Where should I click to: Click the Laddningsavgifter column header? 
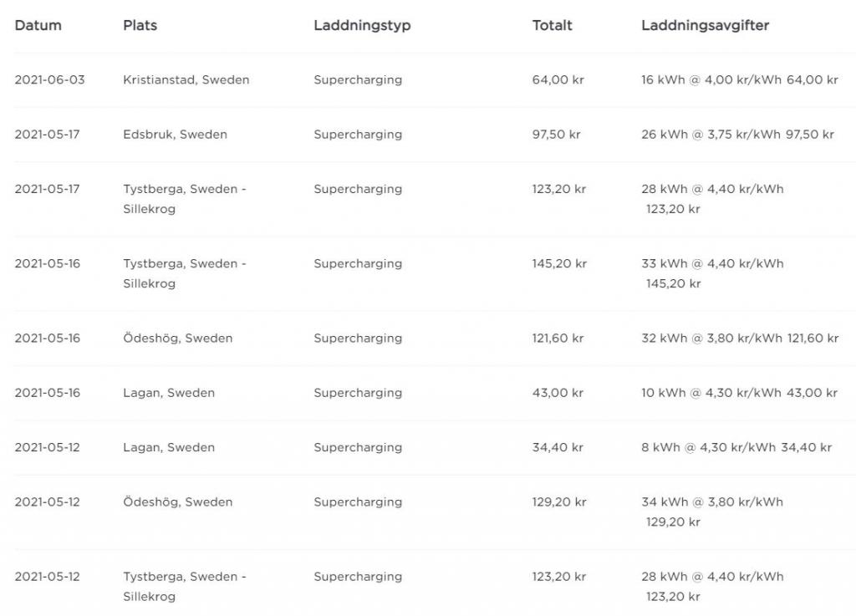click(x=705, y=26)
